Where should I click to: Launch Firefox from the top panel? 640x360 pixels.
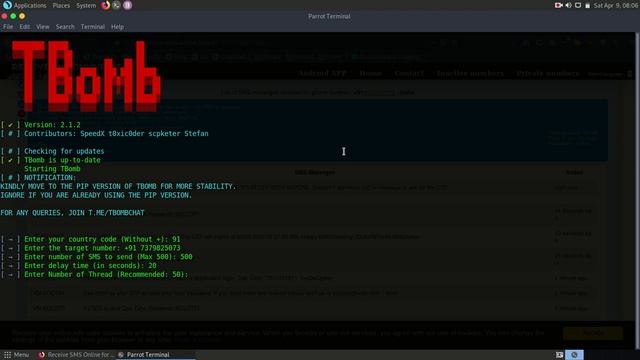[x=106, y=5]
